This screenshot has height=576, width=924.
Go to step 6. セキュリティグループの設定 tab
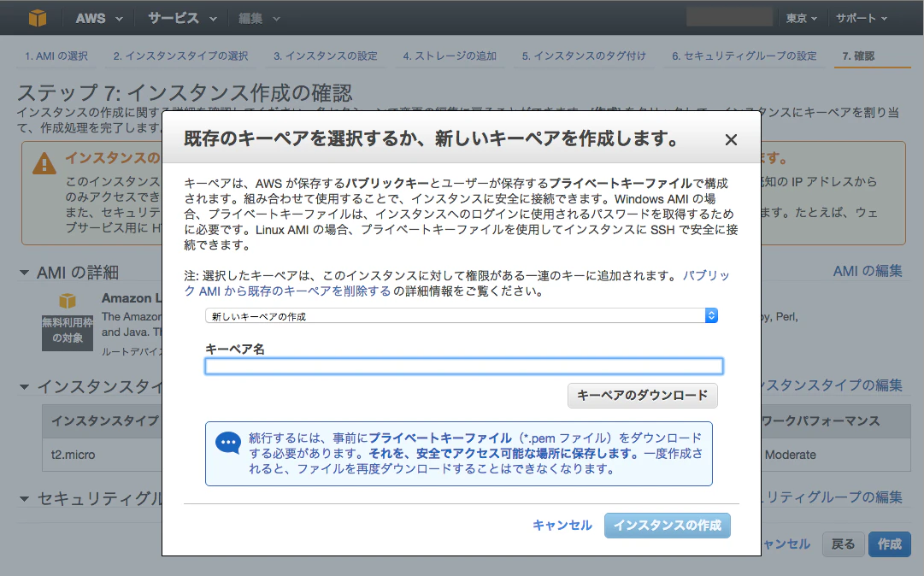tap(744, 56)
